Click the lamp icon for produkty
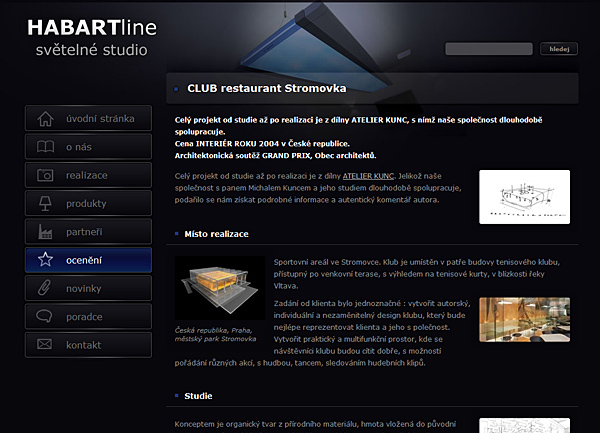This screenshot has width=600, height=433. coord(45,203)
